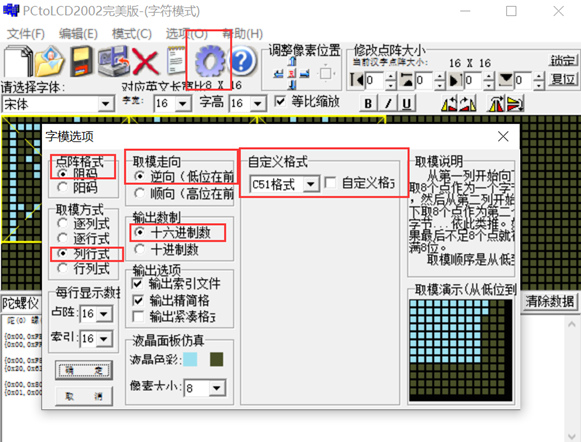Viewport: 581px width, 442px height.
Task: Click the 锁定 button
Action: pos(563,61)
